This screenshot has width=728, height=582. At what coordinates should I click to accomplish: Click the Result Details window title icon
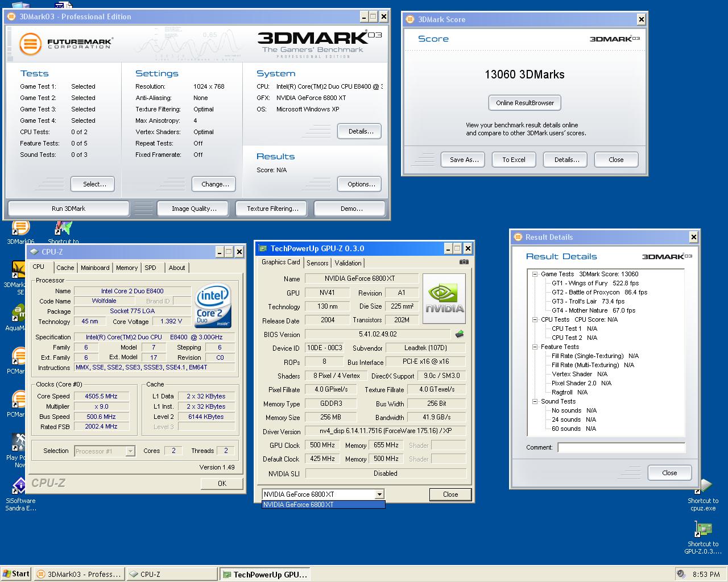click(x=518, y=237)
